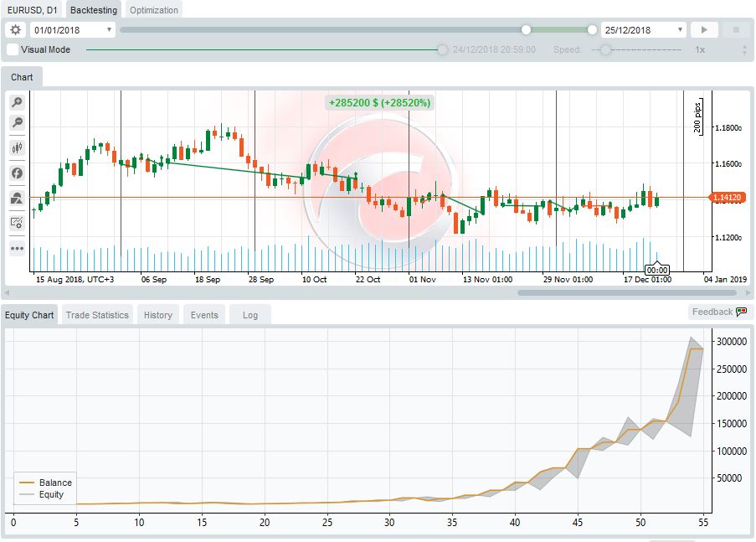Click the 1x speed value
The image size is (756, 542).
[700, 49]
